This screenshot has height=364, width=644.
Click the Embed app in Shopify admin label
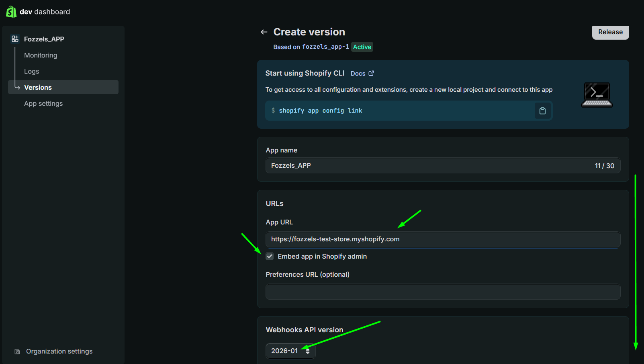point(322,256)
